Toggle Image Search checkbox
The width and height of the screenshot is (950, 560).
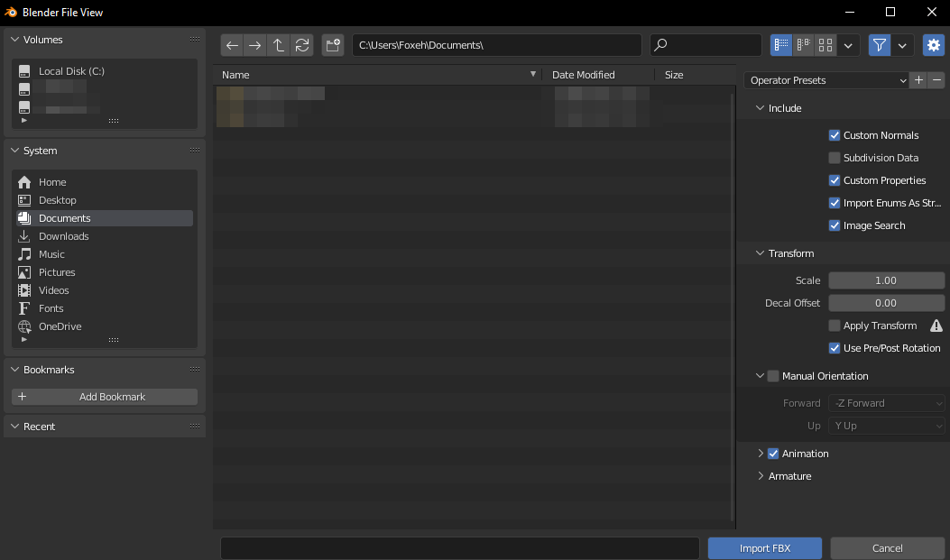[x=835, y=225]
